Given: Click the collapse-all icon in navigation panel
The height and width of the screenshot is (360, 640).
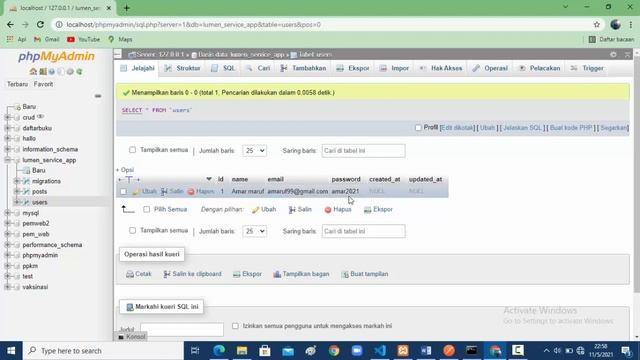Looking at the screenshot, I should point(98,96).
